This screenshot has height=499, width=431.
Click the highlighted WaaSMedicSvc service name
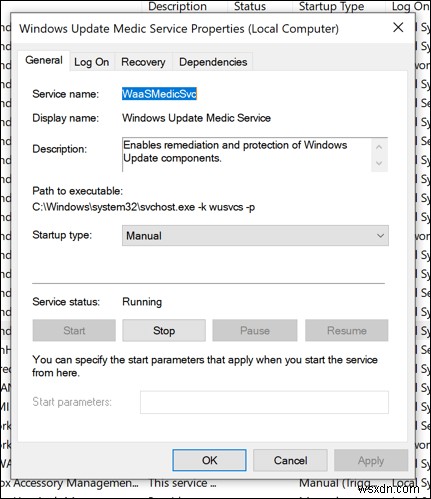point(159,94)
